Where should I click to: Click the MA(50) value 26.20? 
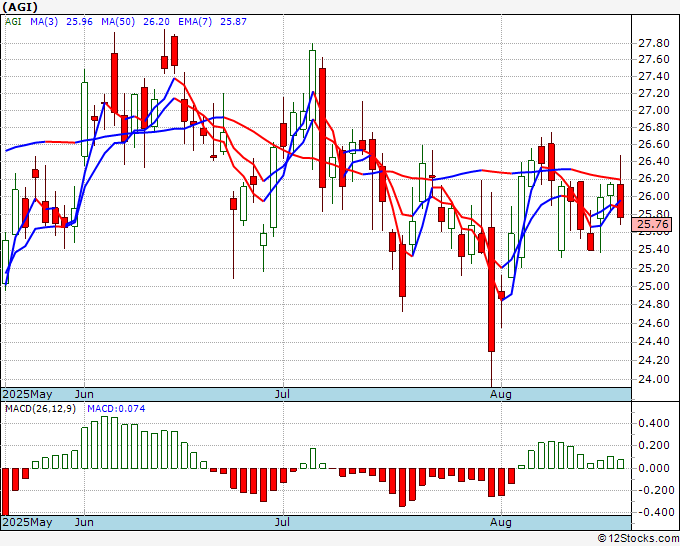(x=156, y=22)
